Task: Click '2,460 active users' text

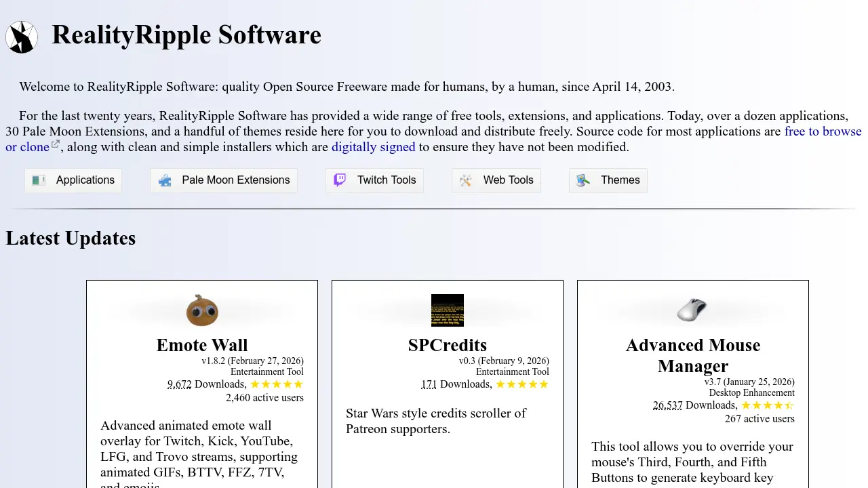Action: [264, 398]
